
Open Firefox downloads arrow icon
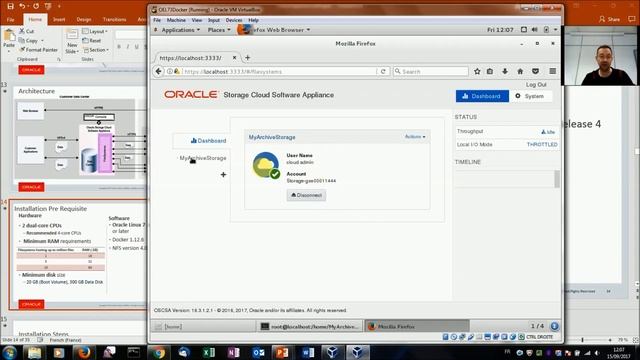click(x=505, y=71)
